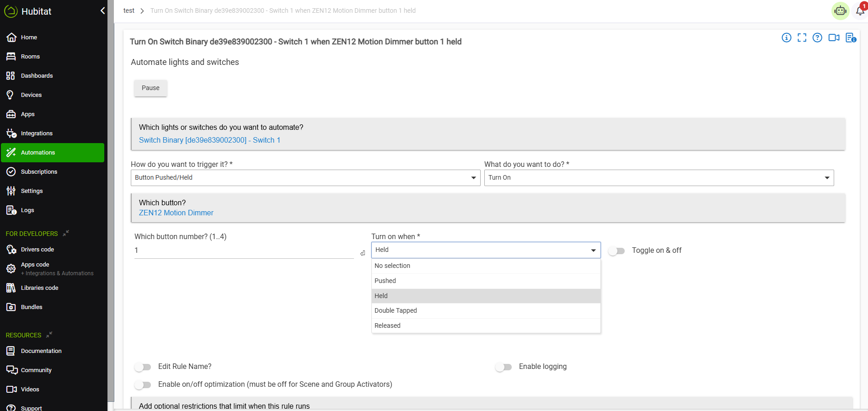Click the enter icon beside button number
868x411 pixels.
[363, 253]
